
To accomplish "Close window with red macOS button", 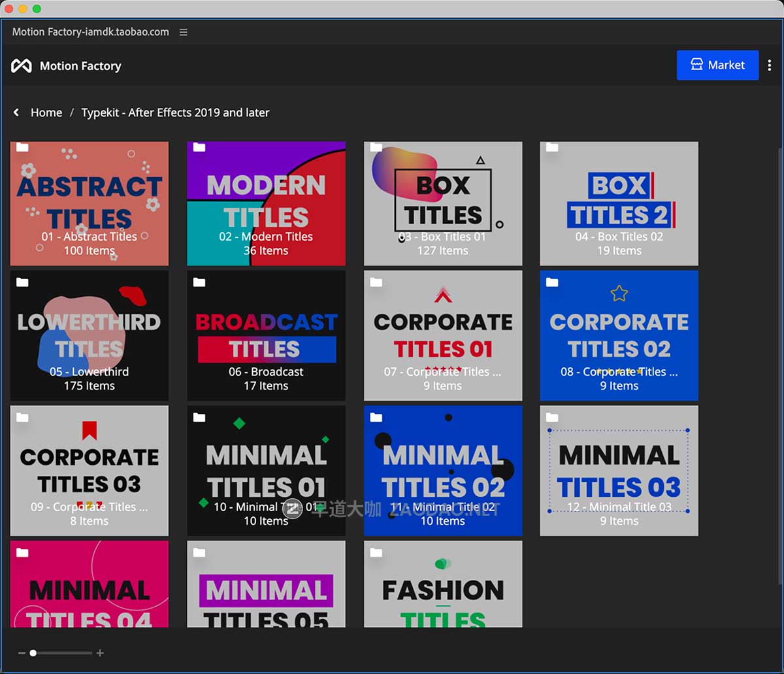I will point(9,8).
